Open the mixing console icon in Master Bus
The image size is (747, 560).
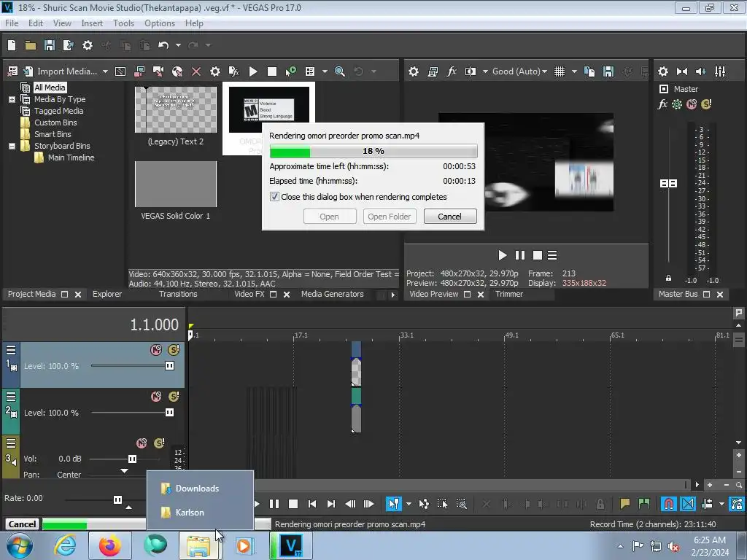point(720,71)
